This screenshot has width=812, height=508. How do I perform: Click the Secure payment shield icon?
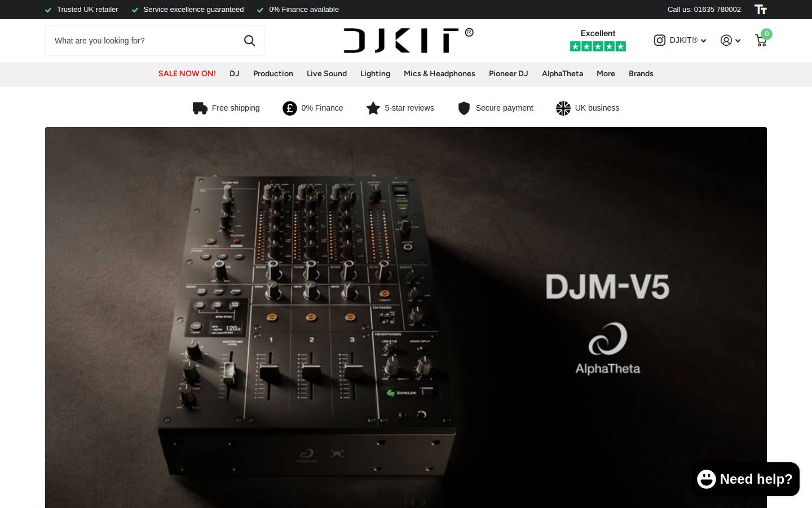point(464,108)
